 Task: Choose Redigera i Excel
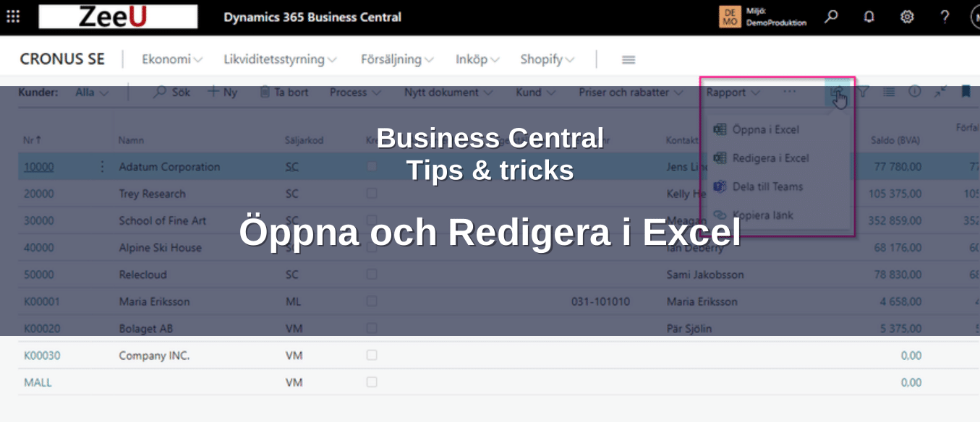point(762,158)
